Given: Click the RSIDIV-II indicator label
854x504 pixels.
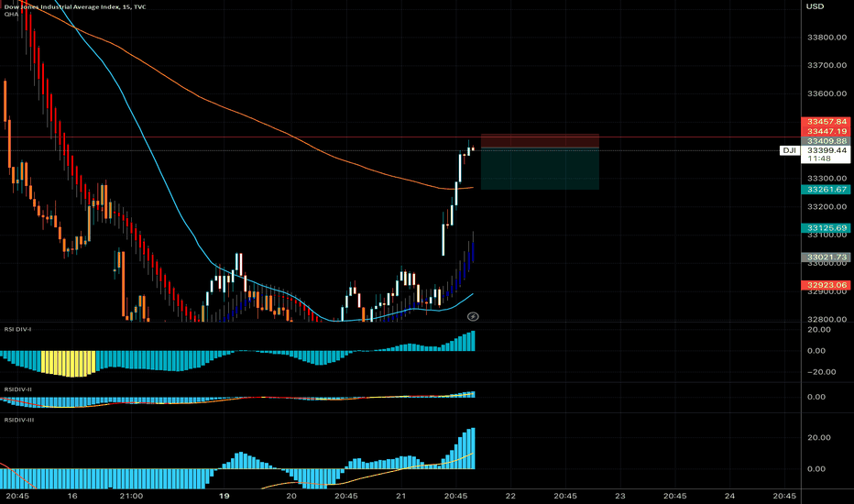Looking at the screenshot, I should (x=18, y=389).
